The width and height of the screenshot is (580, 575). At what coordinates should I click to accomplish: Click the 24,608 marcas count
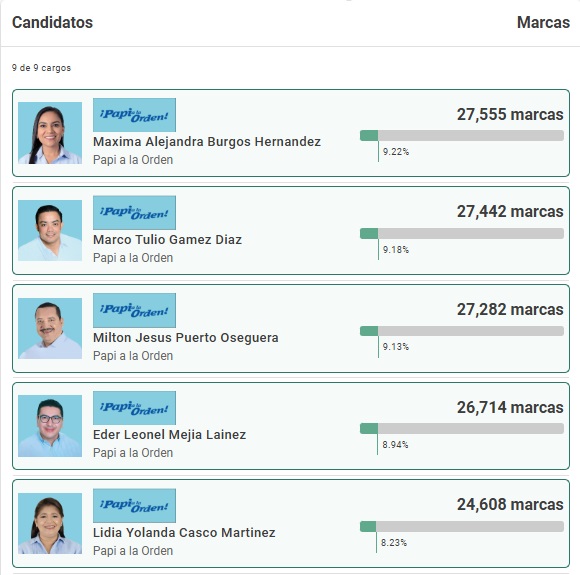coord(510,504)
